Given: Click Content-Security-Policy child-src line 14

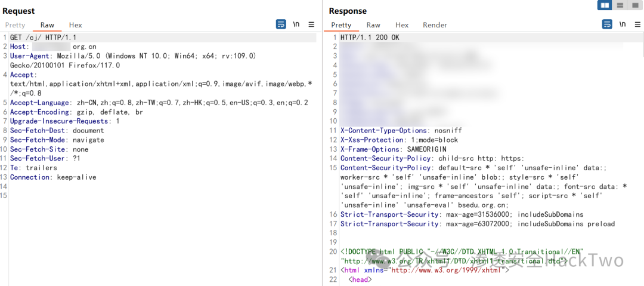Looking at the screenshot, I should (432, 158).
